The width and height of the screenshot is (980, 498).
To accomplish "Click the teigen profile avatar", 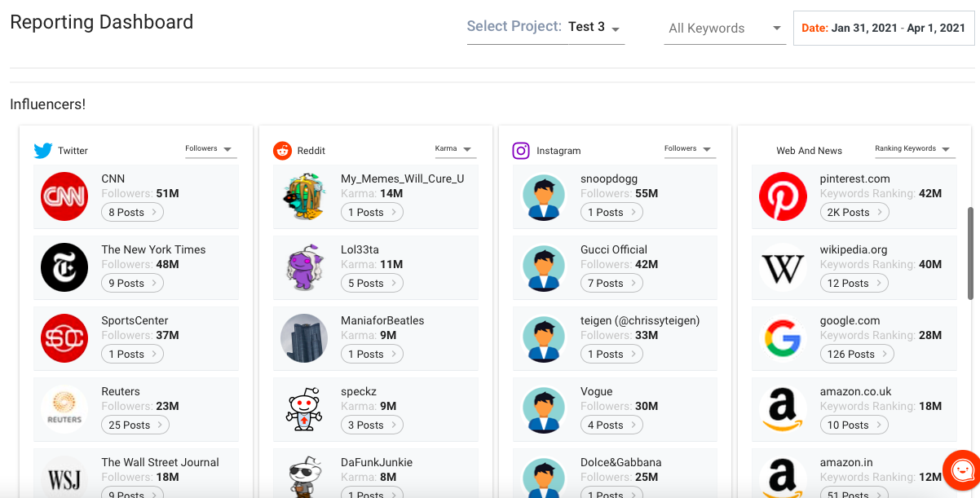I will [x=544, y=338].
